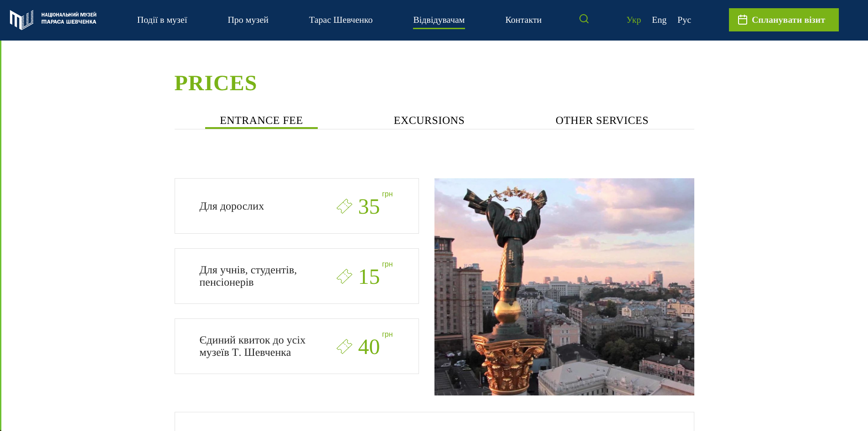Click the price value 15
The width and height of the screenshot is (868, 431).
click(369, 277)
